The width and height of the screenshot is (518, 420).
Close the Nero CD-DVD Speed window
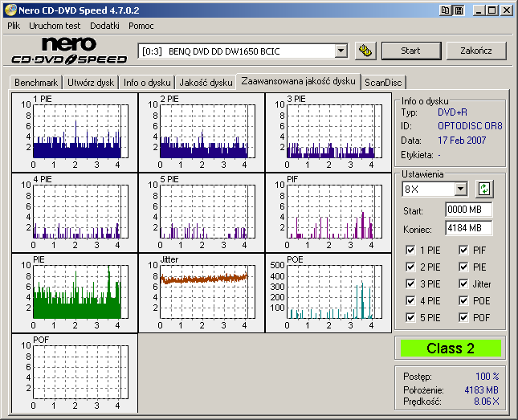(507, 10)
